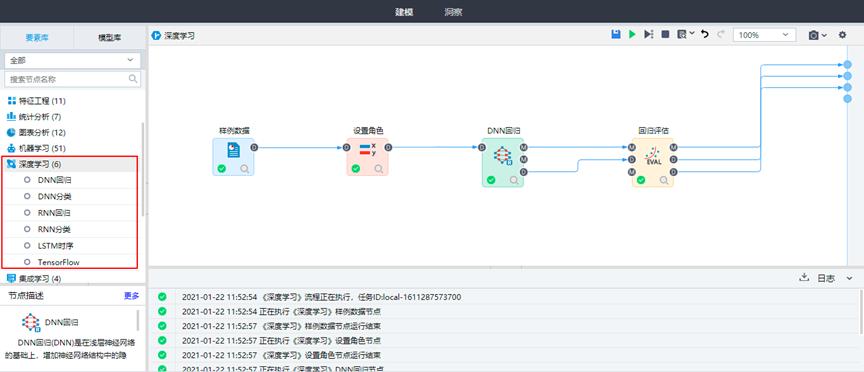This screenshot has width=864, height=372.
Task: Click log line 正在执行《深度学习》样例数据节点
Action: [281, 311]
